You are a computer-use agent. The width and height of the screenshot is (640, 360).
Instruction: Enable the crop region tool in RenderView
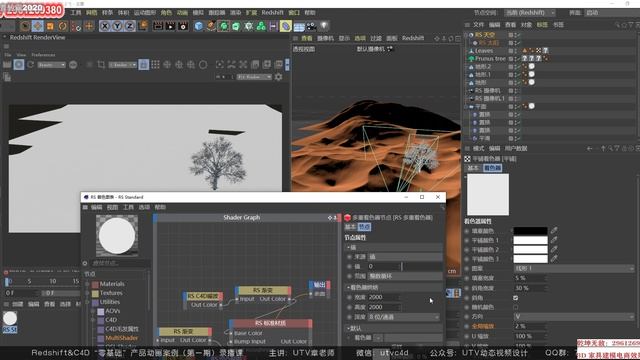(x=101, y=64)
